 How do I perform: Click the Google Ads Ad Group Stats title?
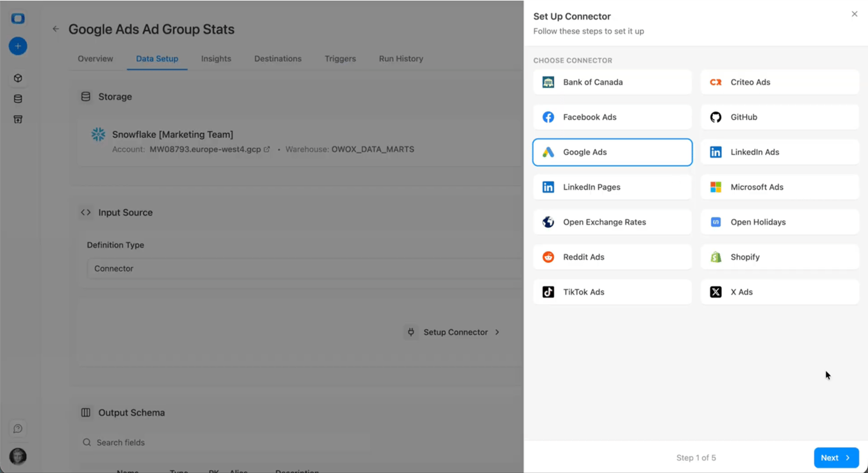coord(151,29)
